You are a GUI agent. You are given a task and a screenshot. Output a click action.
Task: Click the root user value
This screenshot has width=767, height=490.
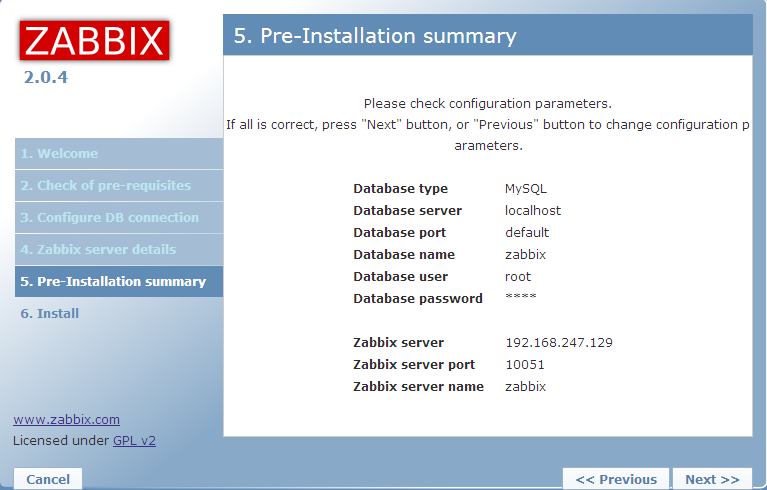(x=518, y=277)
